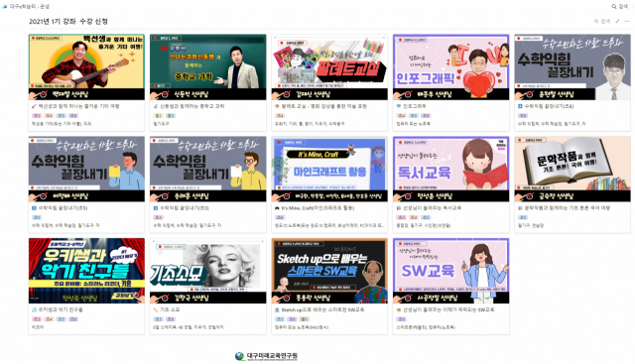Click the 2021년 1기 강좌 수강 신청 heading
This screenshot has width=635, height=364.
click(68, 21)
